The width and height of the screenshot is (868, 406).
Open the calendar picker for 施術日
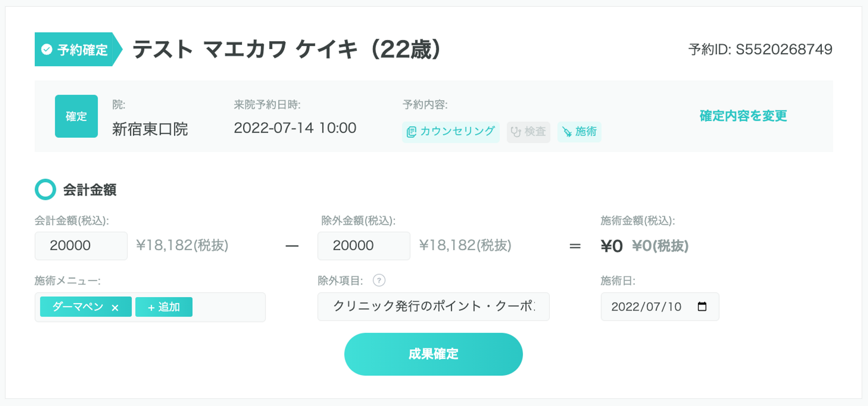[702, 307]
